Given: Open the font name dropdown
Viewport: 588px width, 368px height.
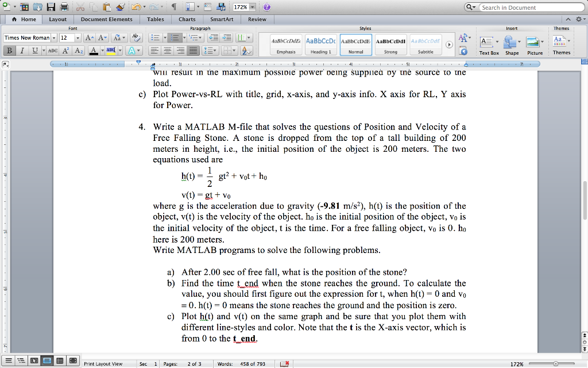Looking at the screenshot, I should (54, 38).
